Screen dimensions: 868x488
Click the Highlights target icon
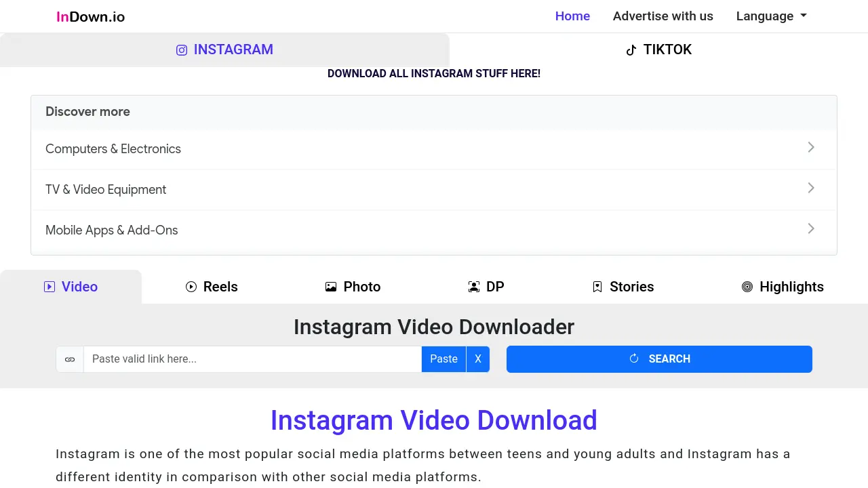tap(747, 287)
